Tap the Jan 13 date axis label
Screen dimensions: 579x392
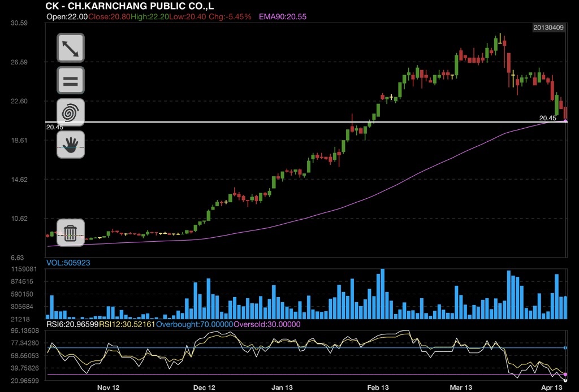[x=282, y=387]
